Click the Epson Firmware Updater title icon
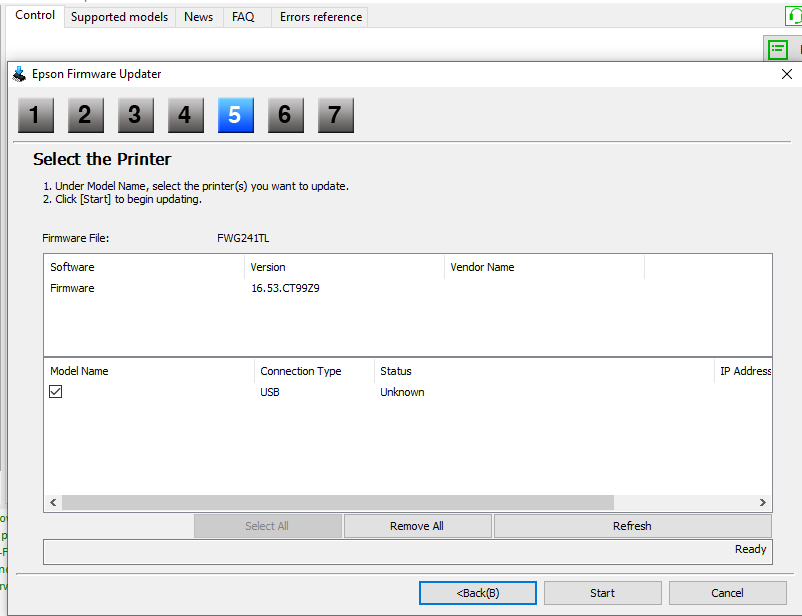This screenshot has height=616, width=802. (19, 74)
